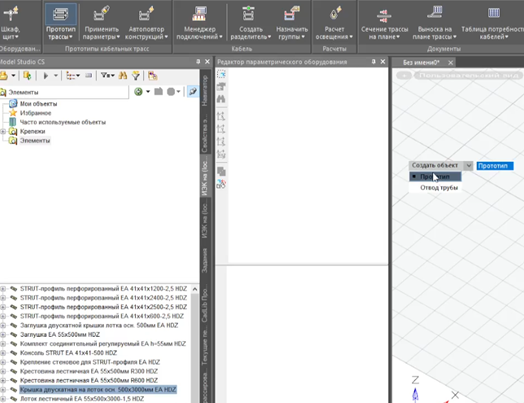The height and width of the screenshot is (403, 524).
Task: Click the Прототип command input field
Action: [x=495, y=166]
